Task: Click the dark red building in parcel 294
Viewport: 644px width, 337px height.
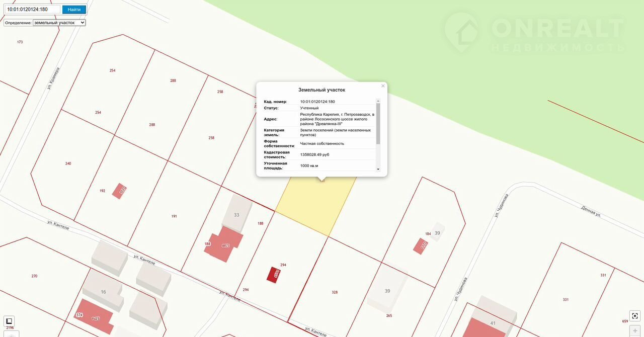Action: pos(274,274)
